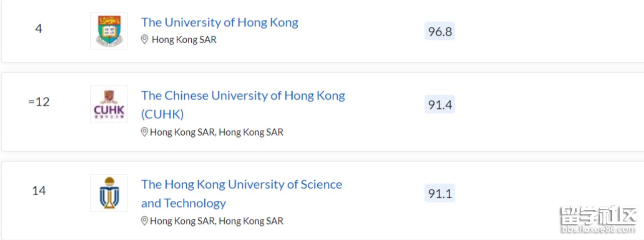Image resolution: width=644 pixels, height=240 pixels.
Task: Click the location text under the HKUST link
Action: pyautogui.click(x=217, y=221)
